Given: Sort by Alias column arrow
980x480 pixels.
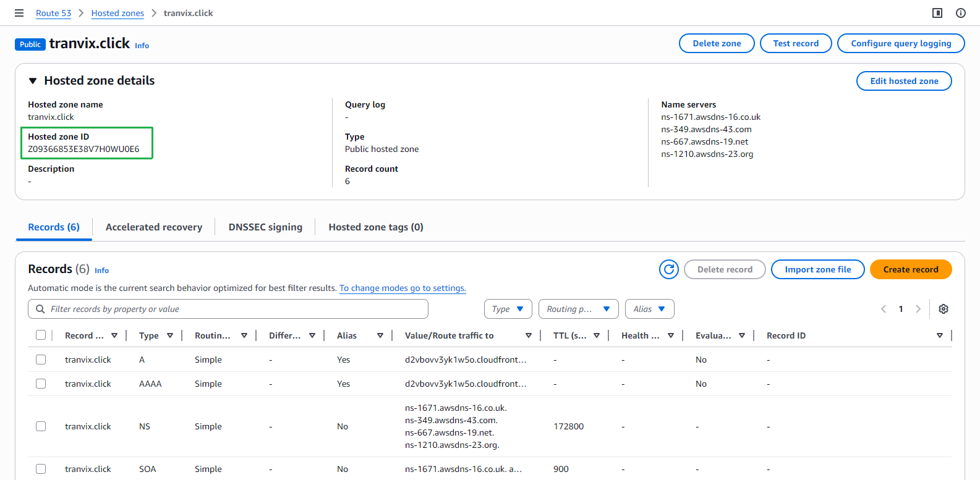Looking at the screenshot, I should click(380, 335).
